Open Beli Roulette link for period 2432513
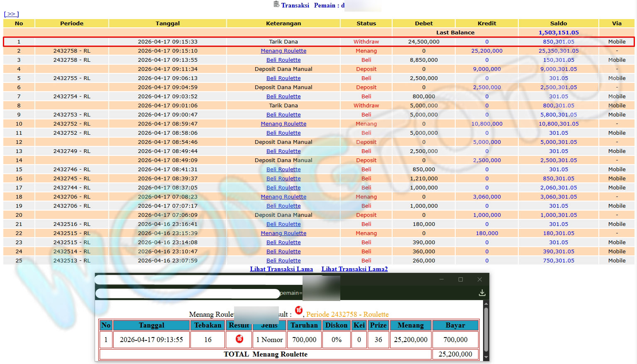Image resolution: width=637 pixels, height=364 pixels. (283, 261)
